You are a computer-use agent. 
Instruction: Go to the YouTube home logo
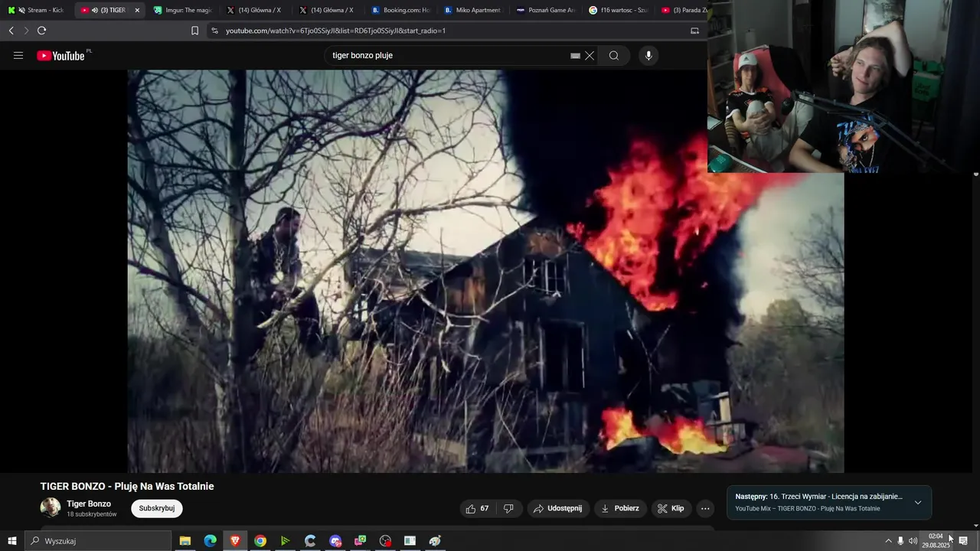click(61, 56)
